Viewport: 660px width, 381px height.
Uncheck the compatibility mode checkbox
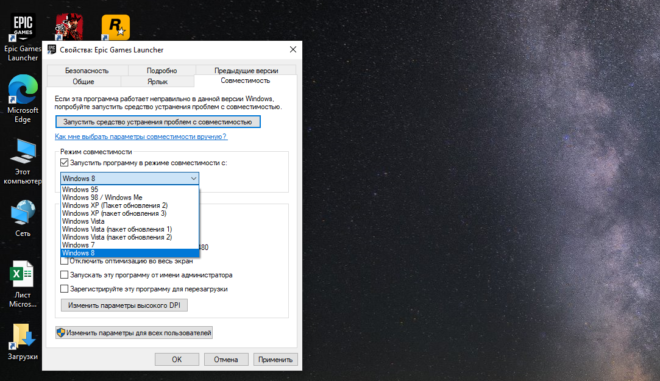tap(64, 163)
